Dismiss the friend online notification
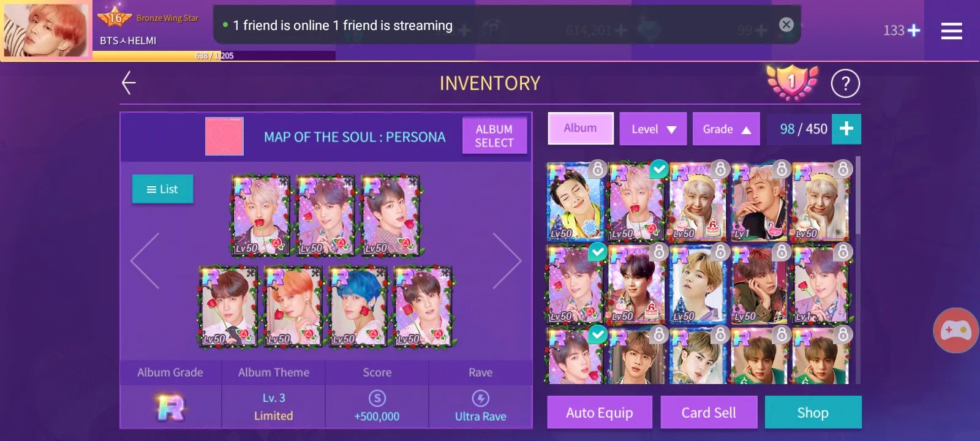 [786, 24]
